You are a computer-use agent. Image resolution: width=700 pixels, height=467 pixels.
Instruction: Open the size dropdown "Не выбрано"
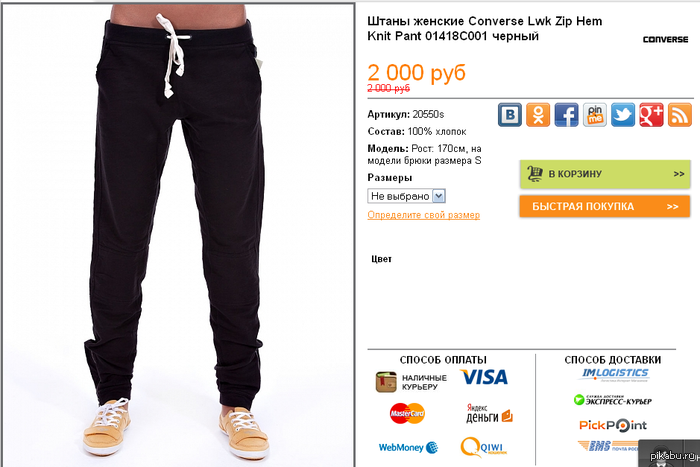(406, 196)
